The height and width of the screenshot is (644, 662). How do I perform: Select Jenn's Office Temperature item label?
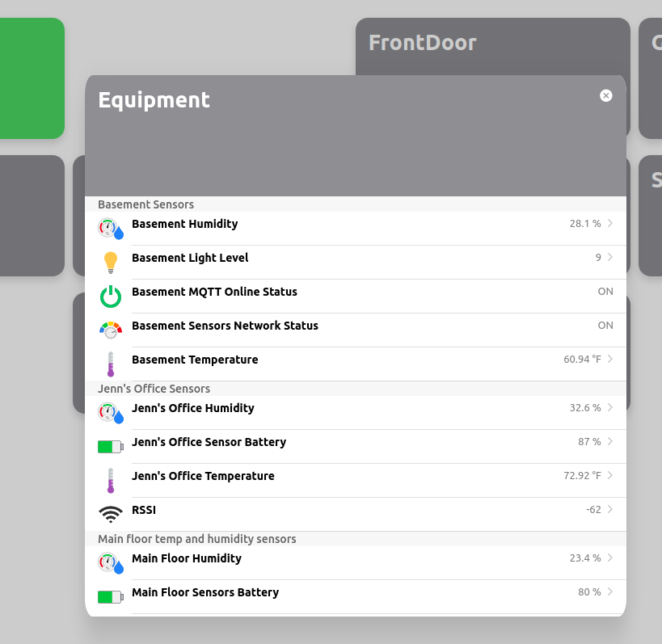tap(203, 476)
